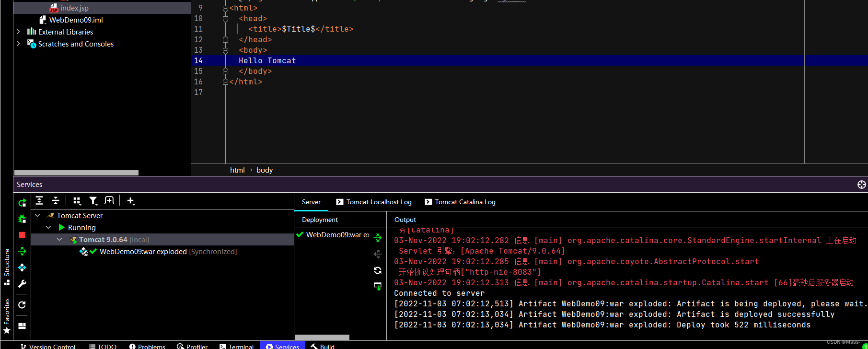
Task: Collapse all services tree nodes
Action: (56, 201)
